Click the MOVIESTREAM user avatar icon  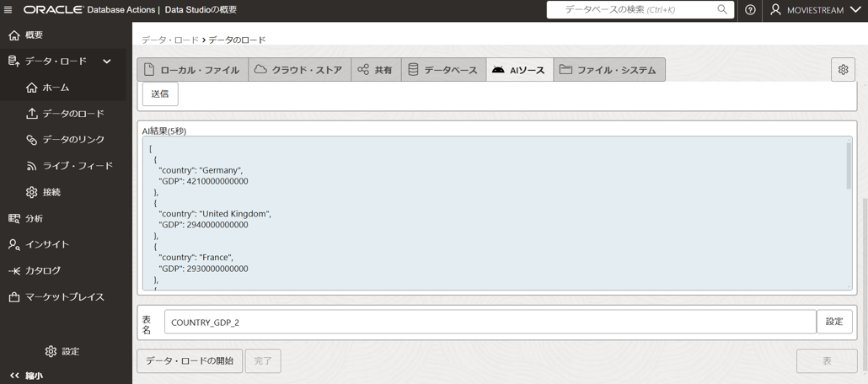pos(775,10)
